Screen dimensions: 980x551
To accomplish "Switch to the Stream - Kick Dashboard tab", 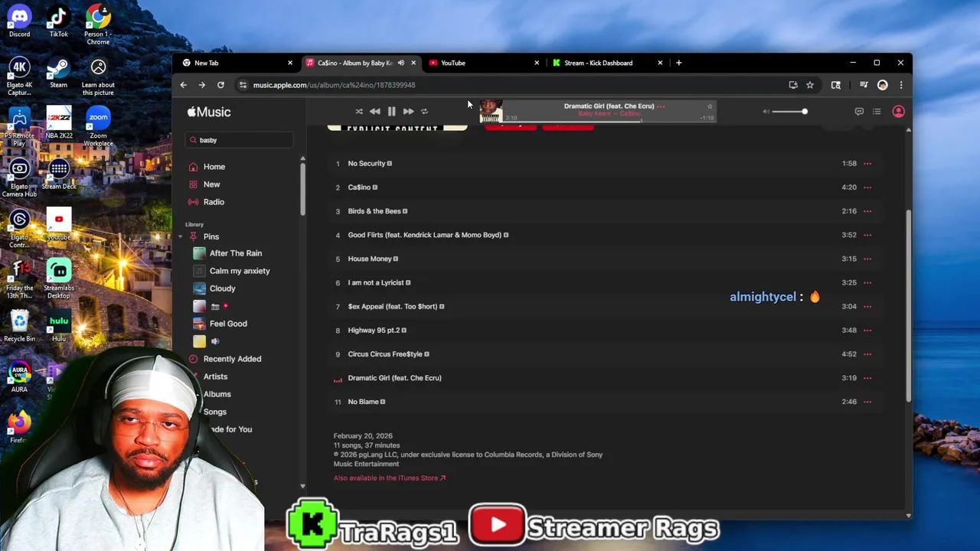I will [607, 63].
